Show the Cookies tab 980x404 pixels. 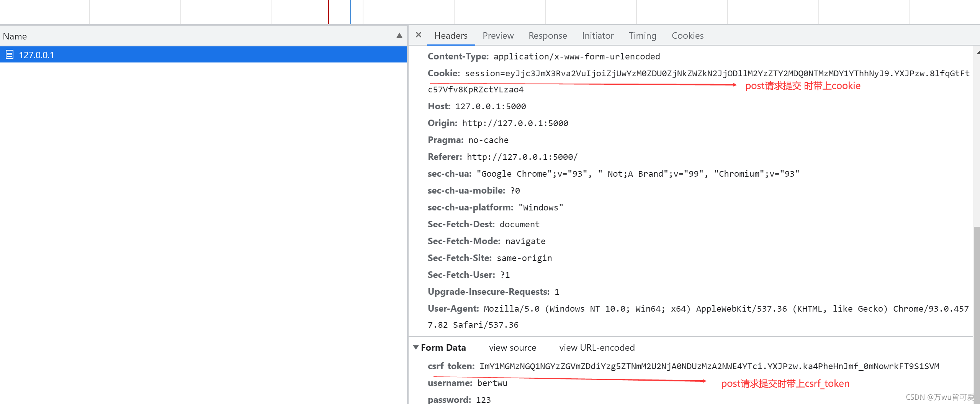[687, 36]
